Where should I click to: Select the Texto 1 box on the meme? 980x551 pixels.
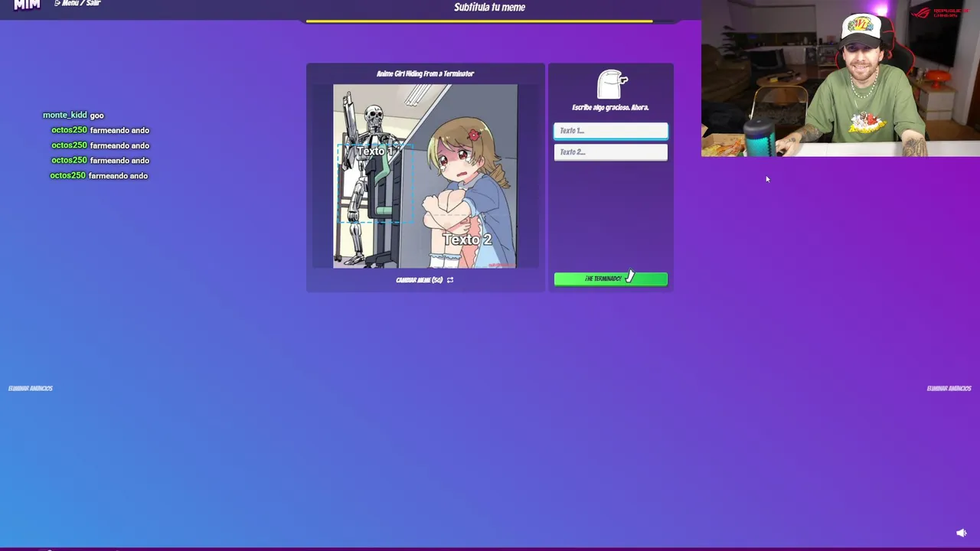(375, 184)
